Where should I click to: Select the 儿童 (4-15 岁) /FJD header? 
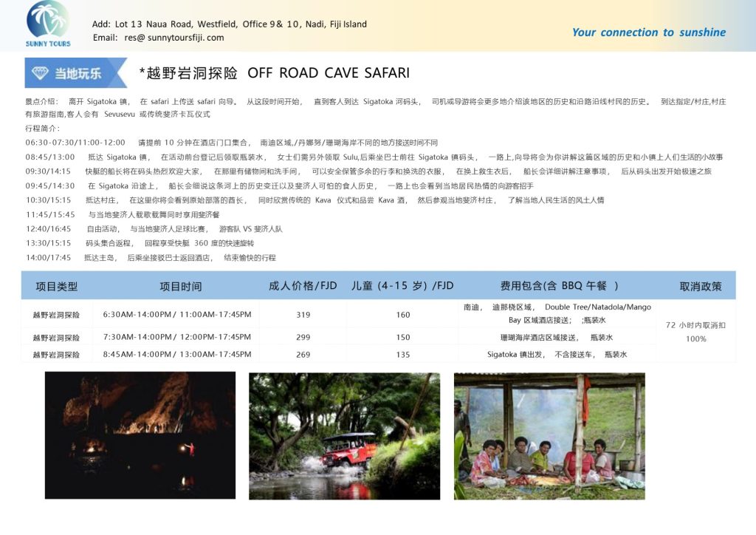pos(402,285)
